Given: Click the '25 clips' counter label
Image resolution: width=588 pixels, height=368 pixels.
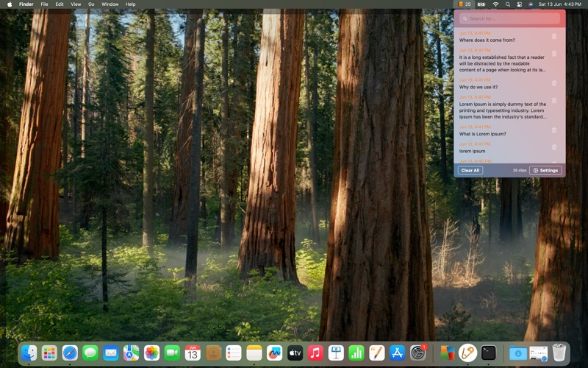Looking at the screenshot, I should click(520, 171).
